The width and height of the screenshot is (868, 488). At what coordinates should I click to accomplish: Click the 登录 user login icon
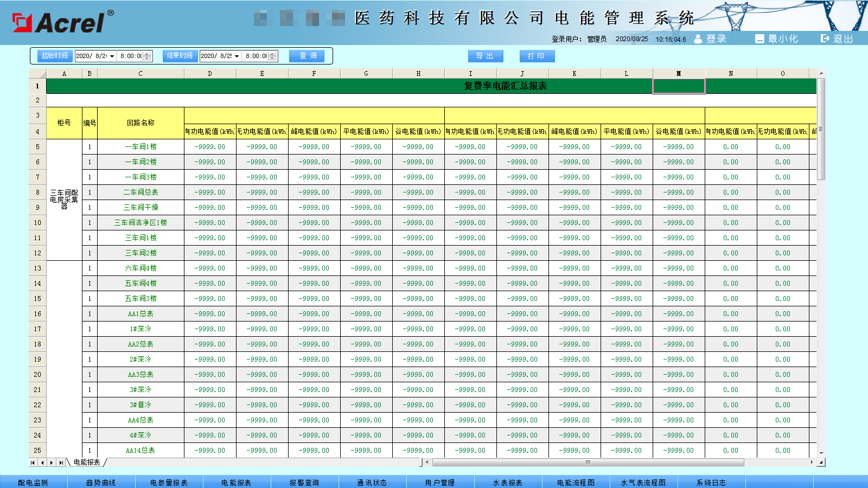point(698,39)
